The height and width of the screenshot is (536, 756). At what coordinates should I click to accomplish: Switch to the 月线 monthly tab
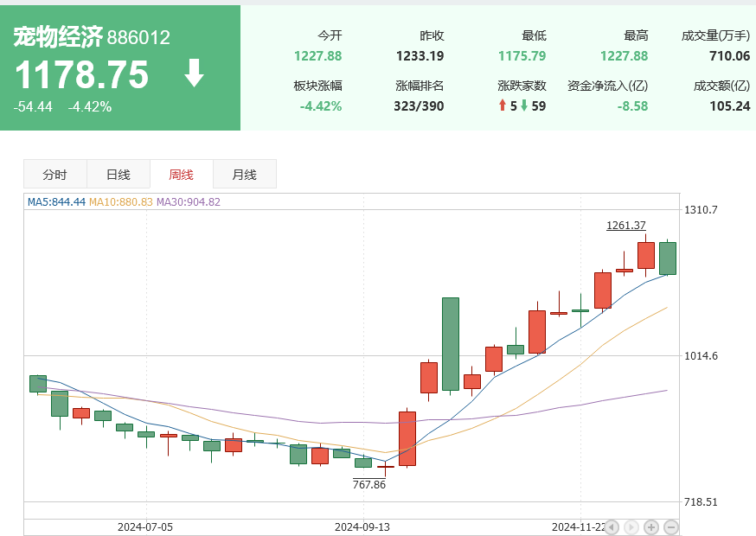(244, 174)
